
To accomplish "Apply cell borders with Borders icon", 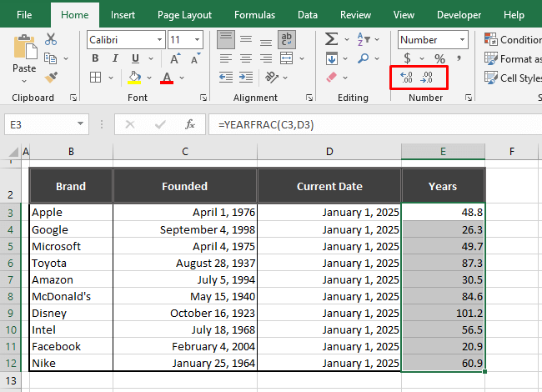I will (x=95, y=78).
